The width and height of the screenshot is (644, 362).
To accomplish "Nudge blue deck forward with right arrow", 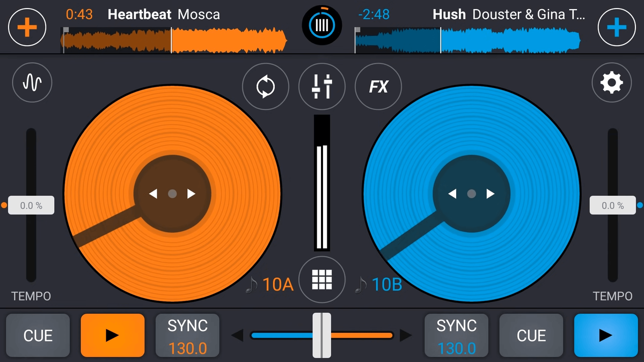I will coord(491,194).
